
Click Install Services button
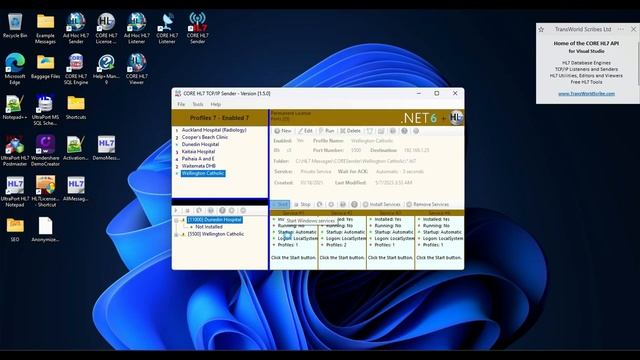pos(382,204)
